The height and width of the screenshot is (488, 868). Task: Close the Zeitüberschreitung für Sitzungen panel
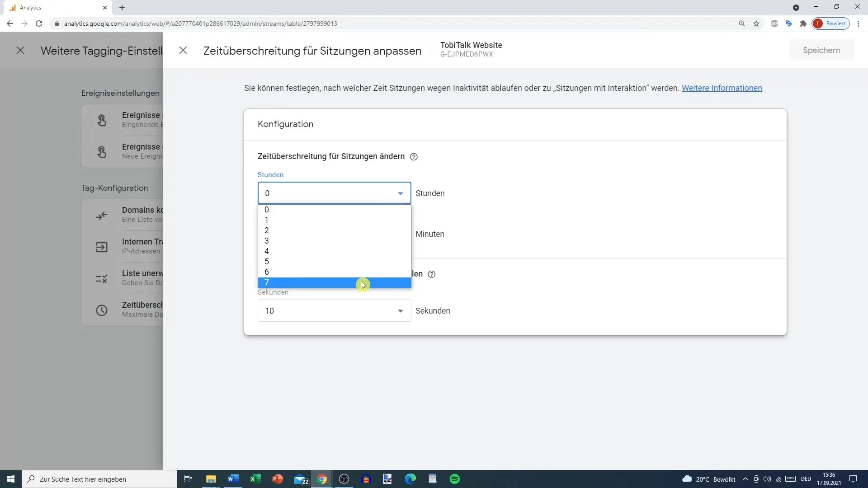(x=183, y=50)
